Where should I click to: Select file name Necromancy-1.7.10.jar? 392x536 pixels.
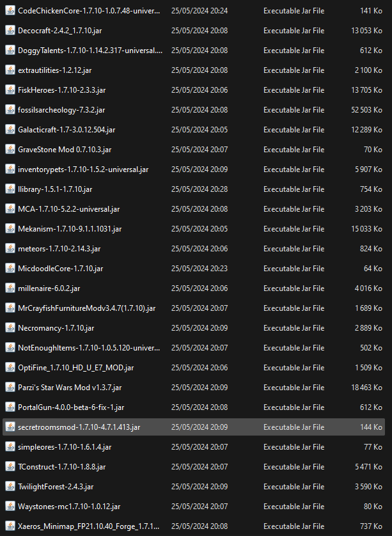pyautogui.click(x=56, y=328)
